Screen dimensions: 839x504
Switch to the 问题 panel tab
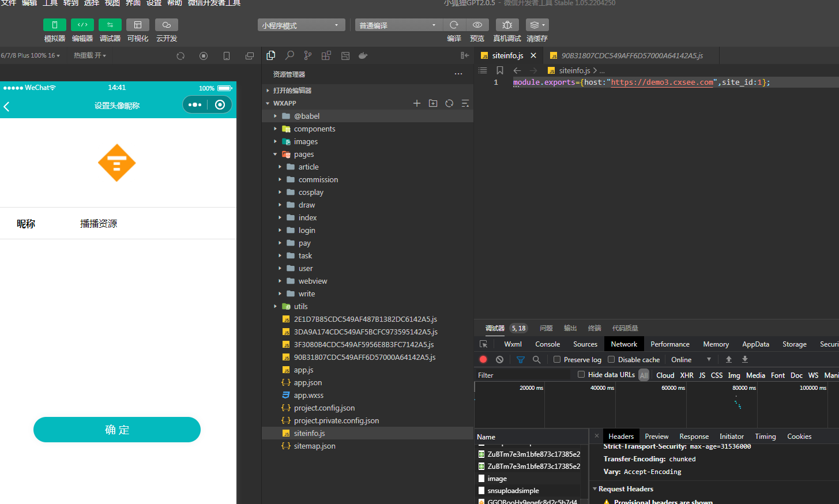[x=546, y=328]
